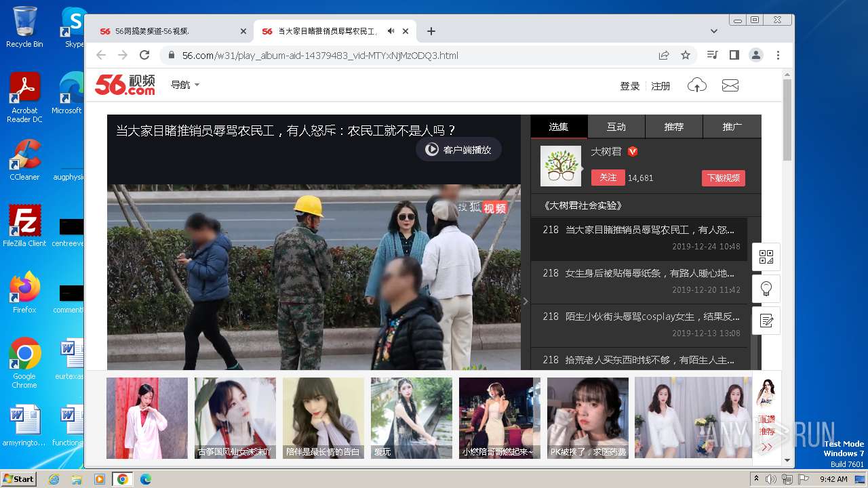
Task: Open the tab search dropdown arrow
Action: 714,31
